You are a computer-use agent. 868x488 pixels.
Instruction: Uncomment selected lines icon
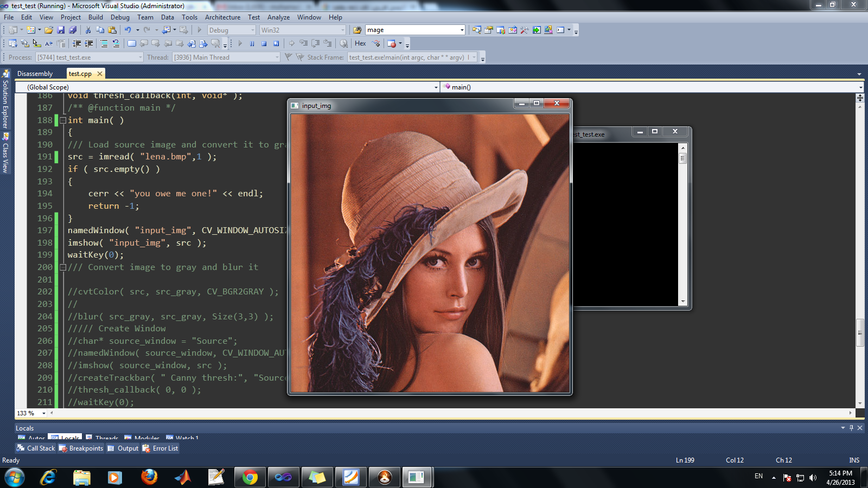(x=116, y=43)
